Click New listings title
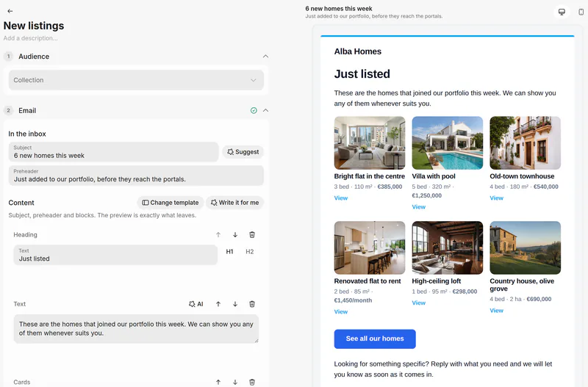588x387 pixels. click(34, 26)
